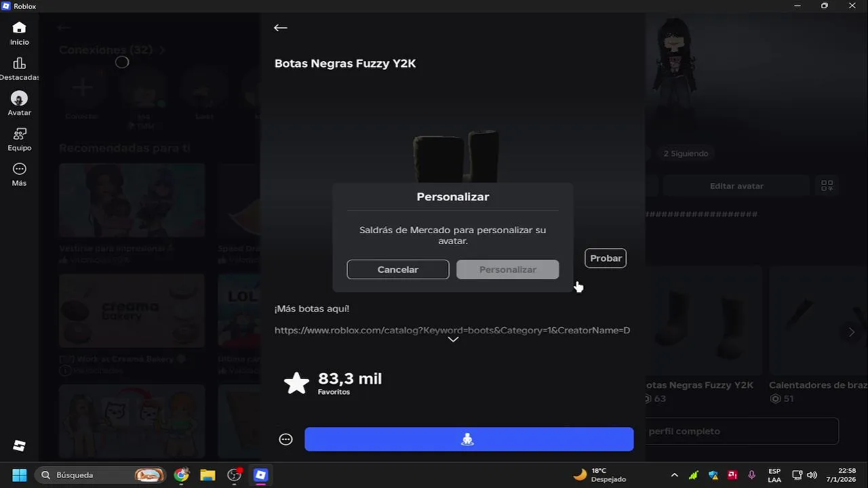This screenshot has width=868, height=488.
Task: Open the three-dots options button
Action: pos(286,439)
